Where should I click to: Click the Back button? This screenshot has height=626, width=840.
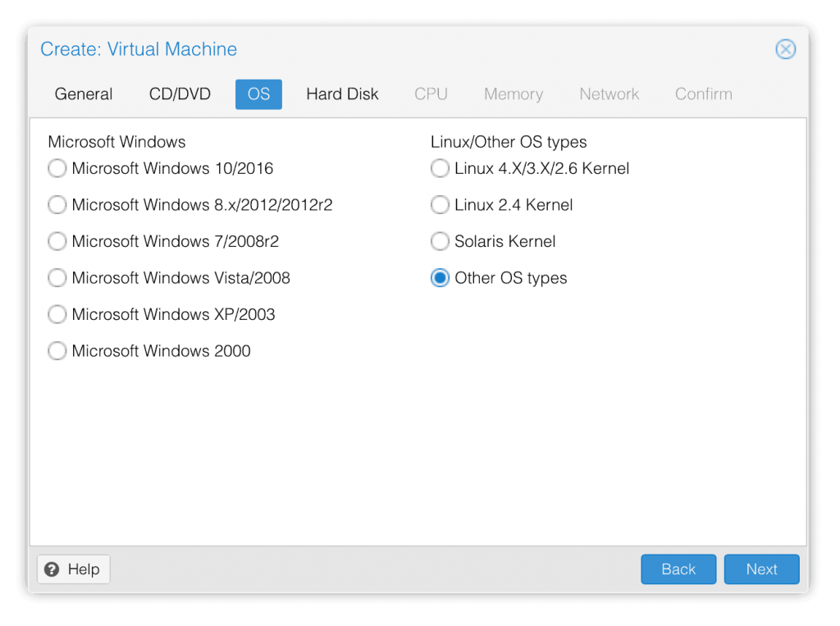(678, 569)
